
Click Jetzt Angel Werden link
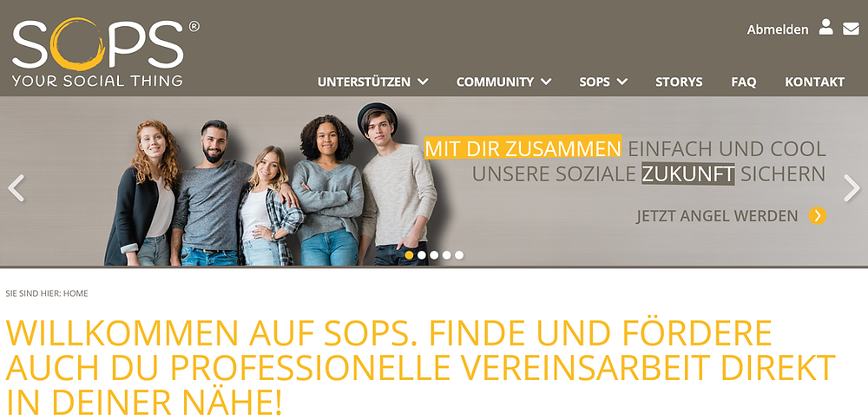pyautogui.click(x=717, y=216)
